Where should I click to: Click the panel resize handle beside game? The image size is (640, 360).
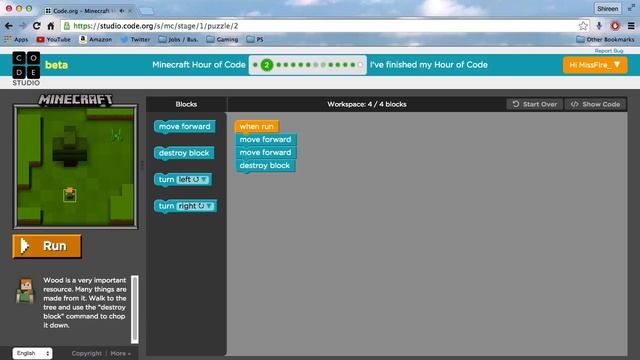[x=142, y=165]
